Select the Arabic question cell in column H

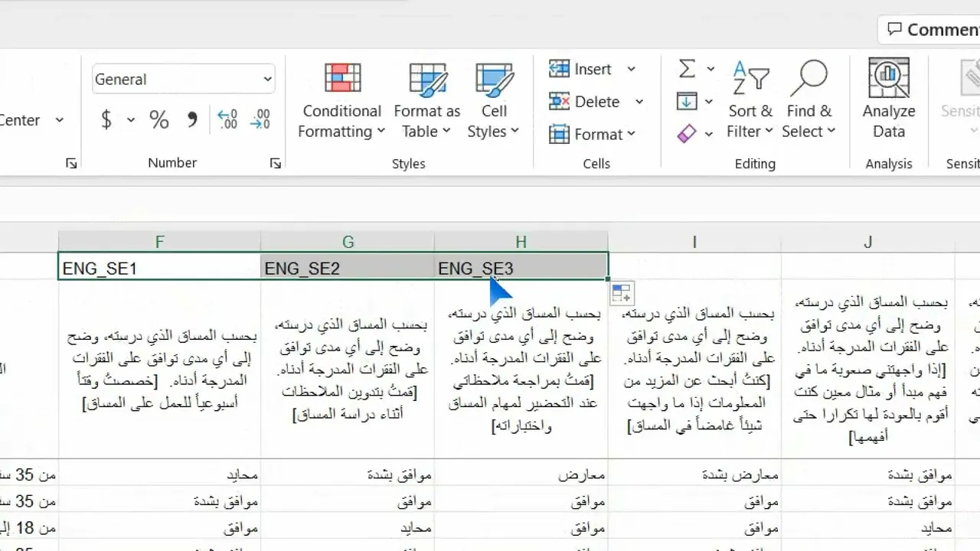521,370
